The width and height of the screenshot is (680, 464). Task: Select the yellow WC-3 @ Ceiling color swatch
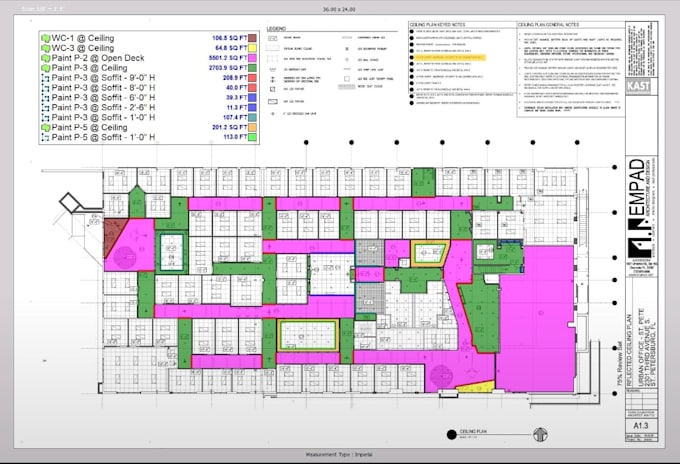252,48
